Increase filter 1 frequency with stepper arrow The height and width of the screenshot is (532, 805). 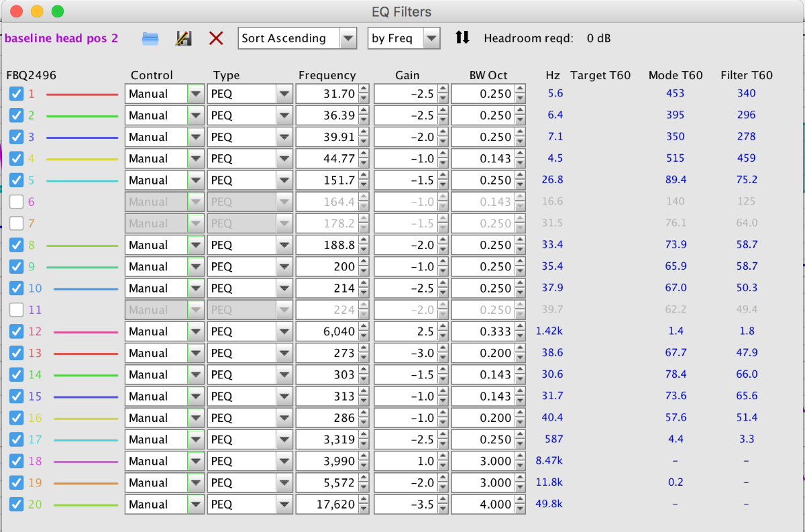[x=364, y=90]
